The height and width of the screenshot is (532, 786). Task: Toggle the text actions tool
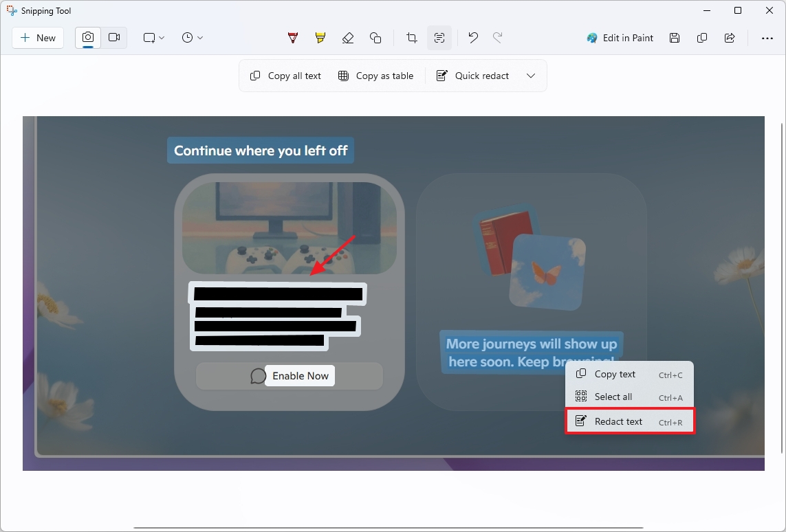[x=439, y=38]
